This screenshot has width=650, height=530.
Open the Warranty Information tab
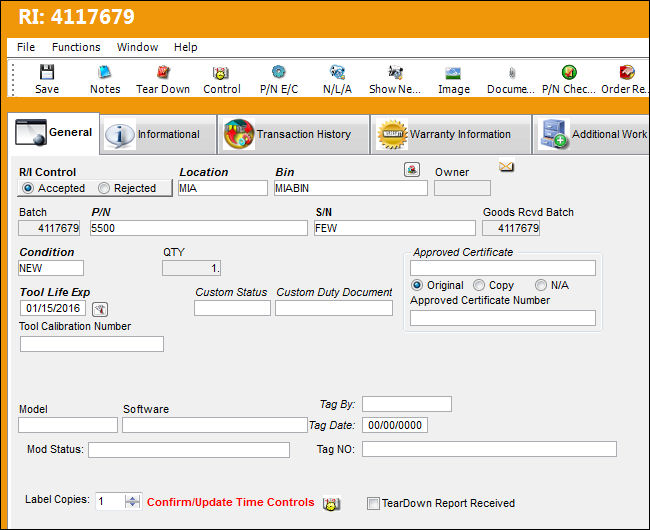point(451,134)
